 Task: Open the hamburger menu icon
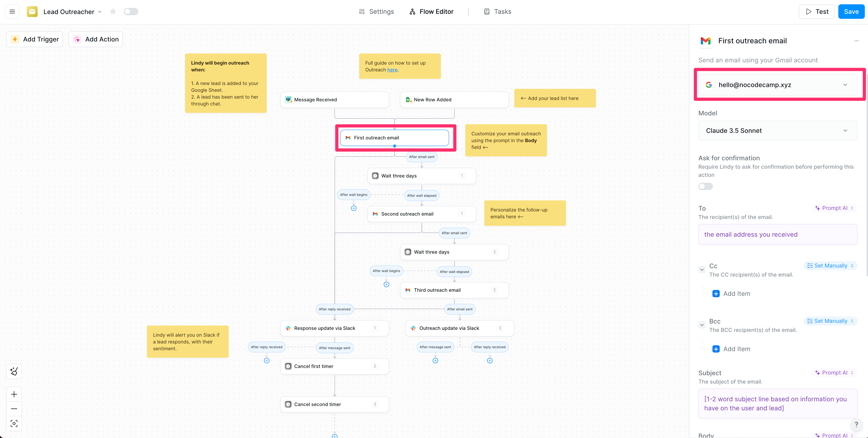(x=12, y=12)
